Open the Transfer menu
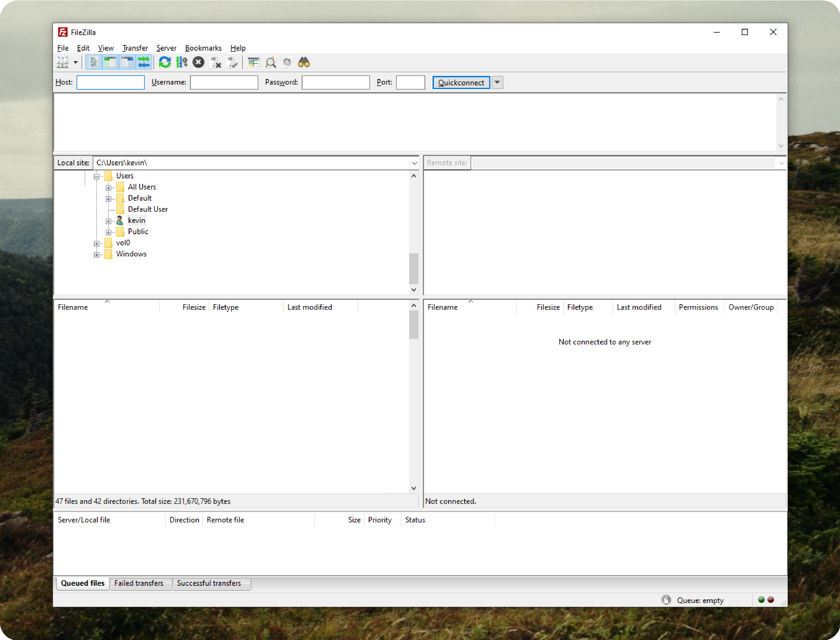 [135, 48]
